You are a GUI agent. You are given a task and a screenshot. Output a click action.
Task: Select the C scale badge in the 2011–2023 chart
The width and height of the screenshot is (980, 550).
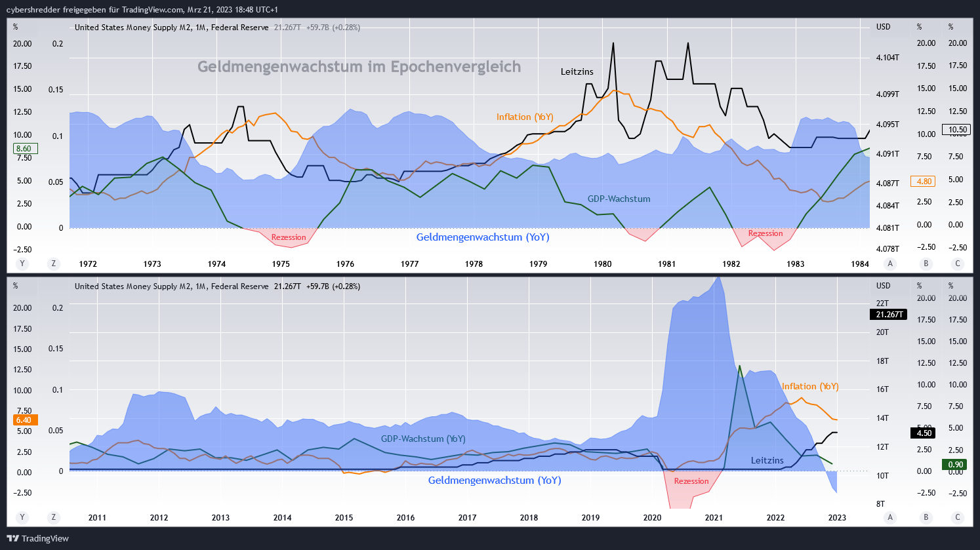(x=958, y=517)
